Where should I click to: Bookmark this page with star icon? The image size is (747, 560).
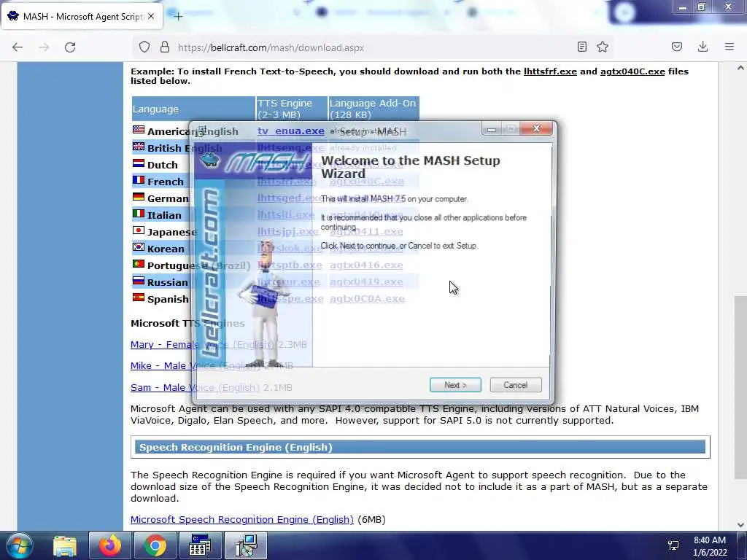point(603,47)
